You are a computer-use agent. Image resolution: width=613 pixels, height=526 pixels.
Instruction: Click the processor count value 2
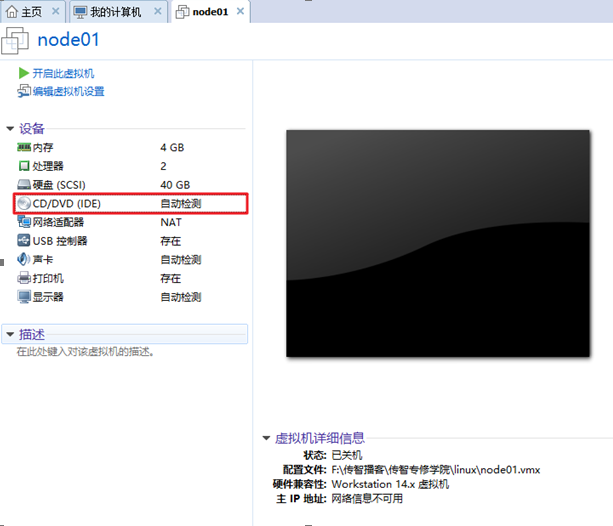pyautogui.click(x=163, y=166)
